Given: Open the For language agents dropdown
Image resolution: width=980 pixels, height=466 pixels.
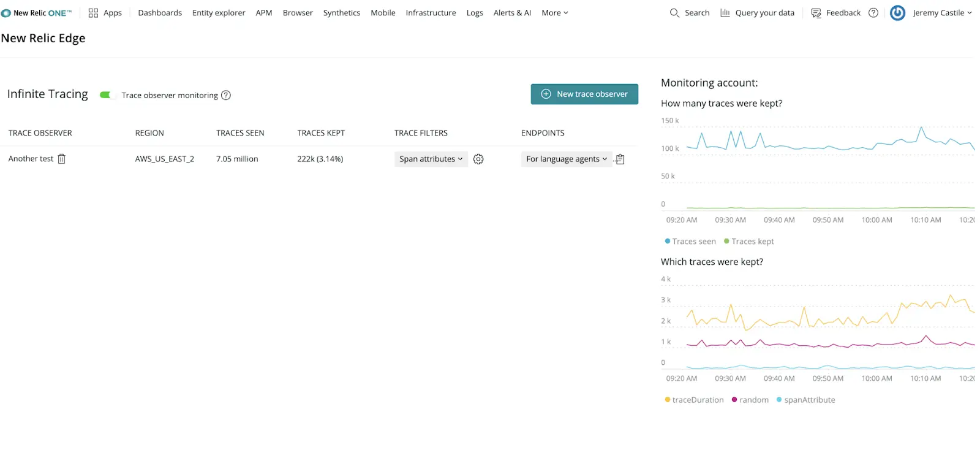Looking at the screenshot, I should (566, 159).
